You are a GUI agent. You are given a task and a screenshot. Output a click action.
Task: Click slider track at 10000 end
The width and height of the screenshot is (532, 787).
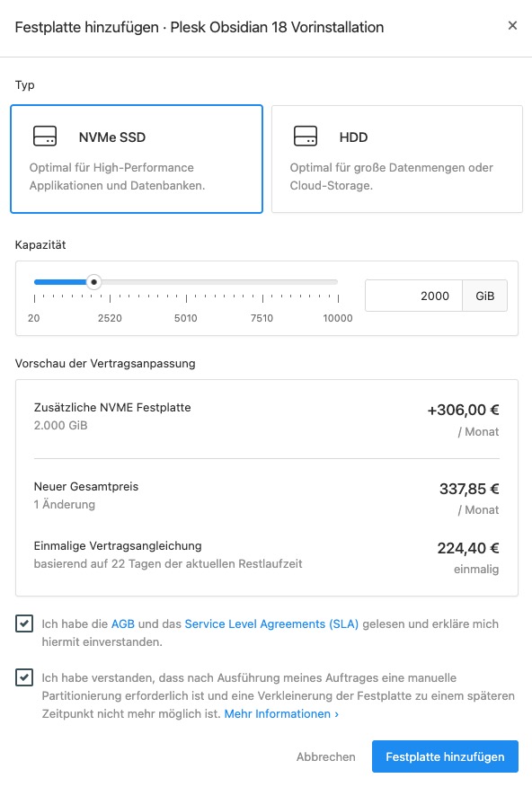(x=338, y=282)
